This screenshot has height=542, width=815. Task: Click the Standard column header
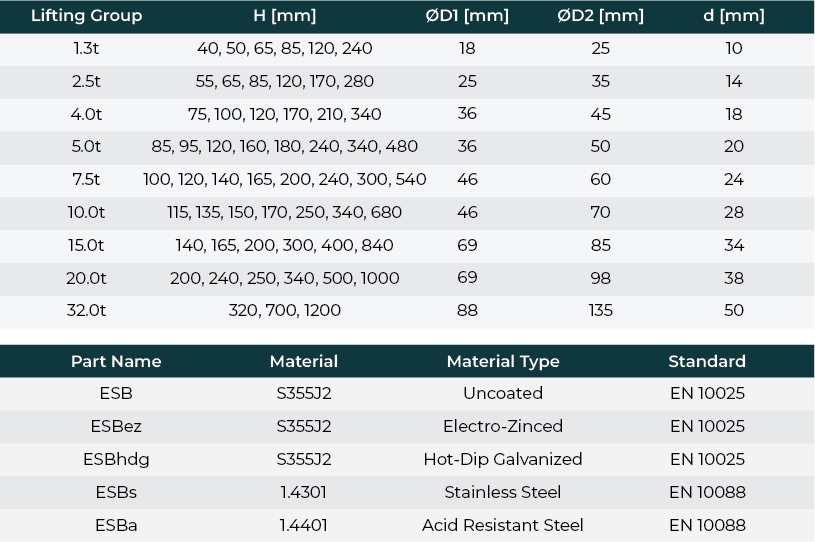pos(707,361)
